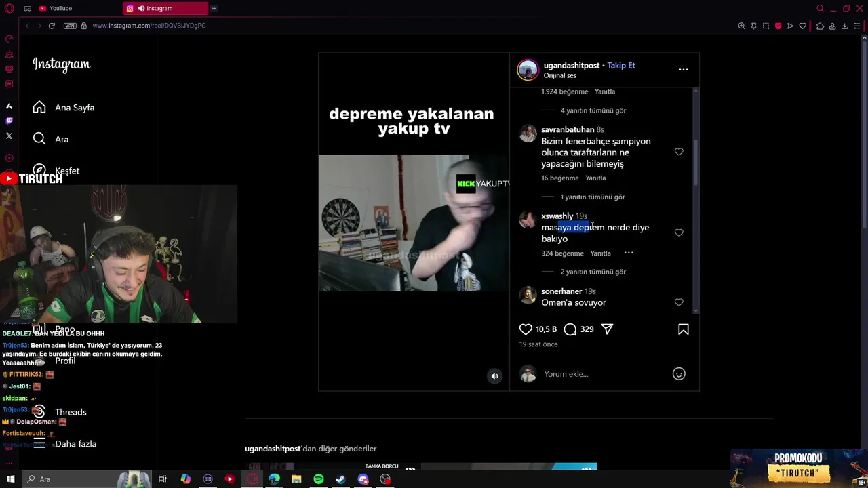Open ugandashitpost'dan diğer gönderiler link

pos(311,449)
